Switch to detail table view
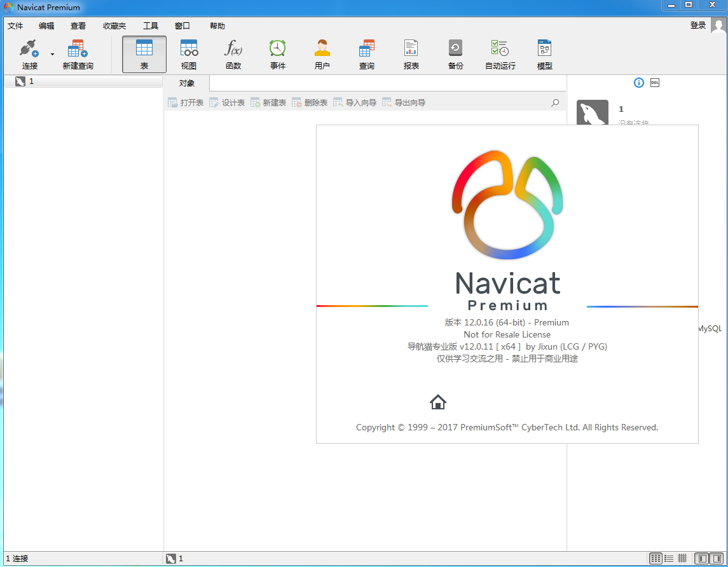Viewport: 728px width, 567px height. 682,559
